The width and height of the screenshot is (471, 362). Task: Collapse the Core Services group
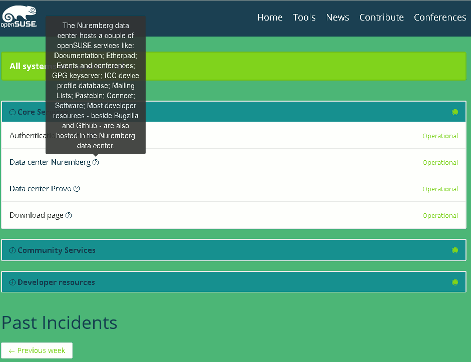click(12, 112)
